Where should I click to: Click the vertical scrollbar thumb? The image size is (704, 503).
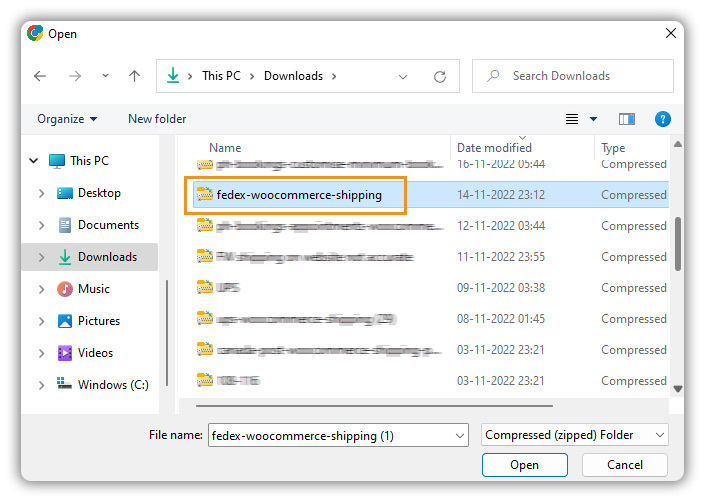tap(678, 244)
